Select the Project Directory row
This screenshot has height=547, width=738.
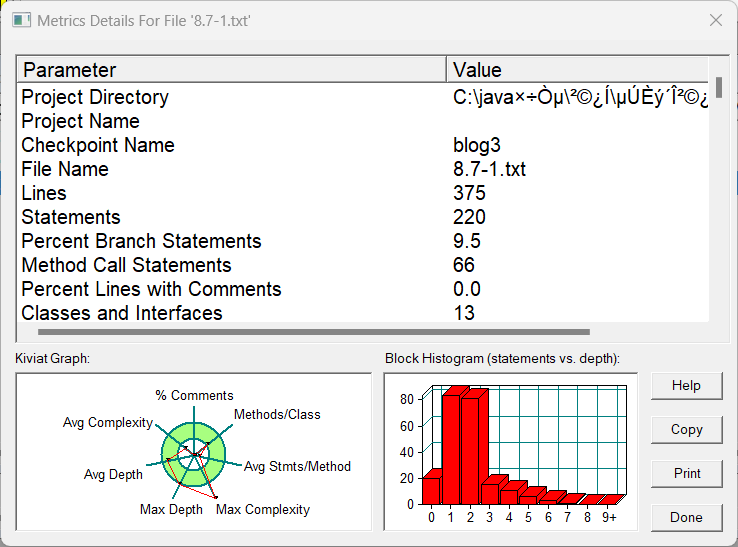362,97
